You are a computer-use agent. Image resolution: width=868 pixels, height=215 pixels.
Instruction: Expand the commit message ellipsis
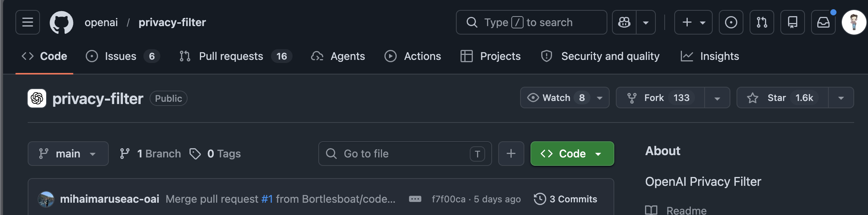(x=415, y=199)
